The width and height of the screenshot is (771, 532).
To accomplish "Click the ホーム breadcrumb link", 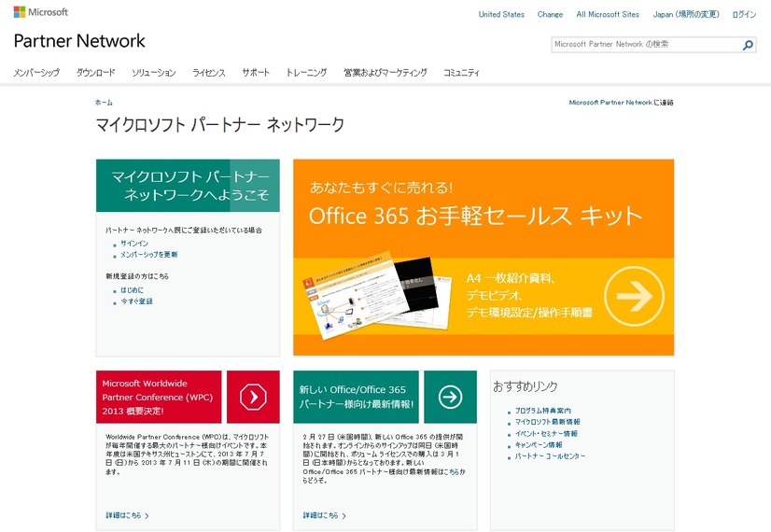I will tap(104, 103).
